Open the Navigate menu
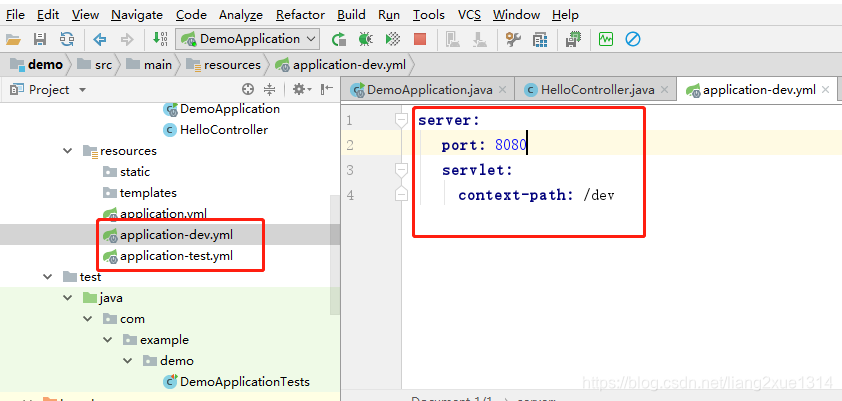The width and height of the screenshot is (842, 401). pos(137,15)
